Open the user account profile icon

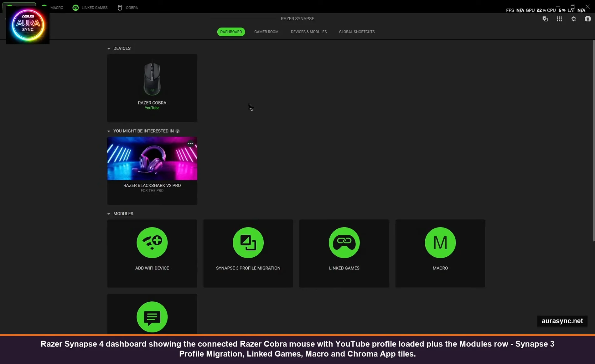[587, 19]
